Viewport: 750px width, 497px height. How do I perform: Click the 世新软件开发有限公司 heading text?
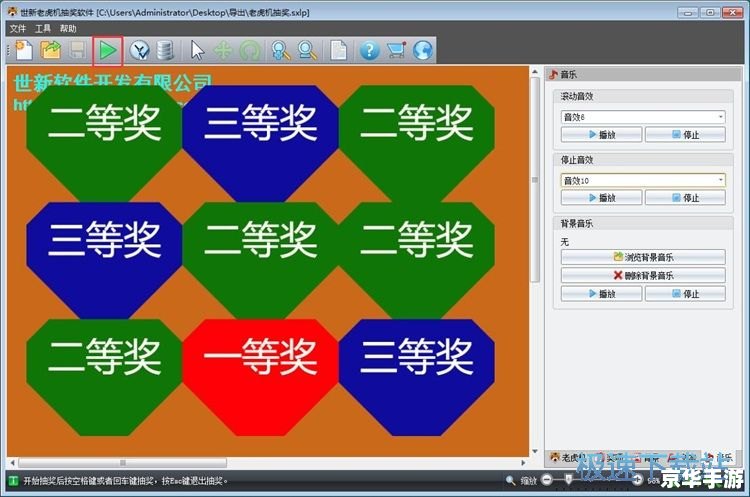113,81
